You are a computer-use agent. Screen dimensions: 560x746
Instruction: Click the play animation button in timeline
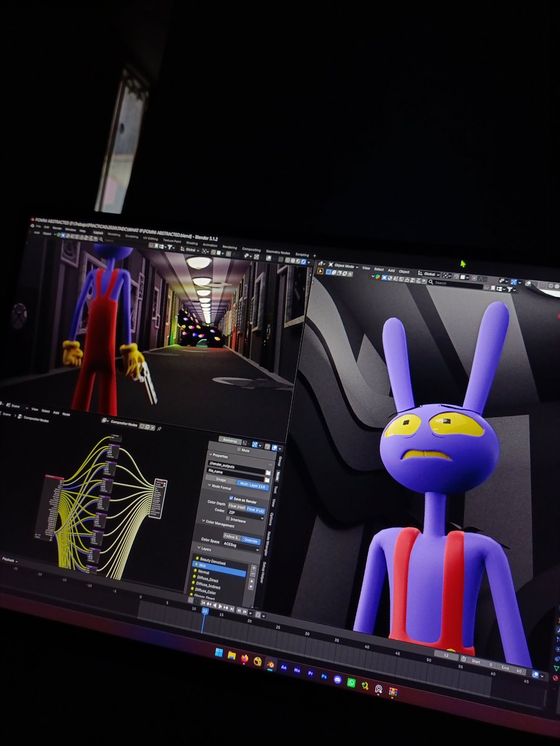(x=220, y=606)
